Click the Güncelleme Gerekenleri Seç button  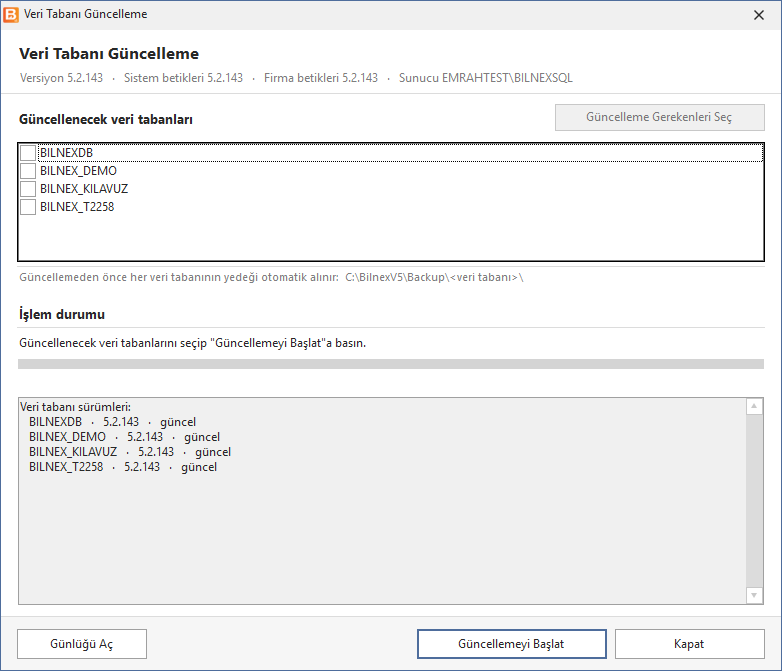pos(659,117)
